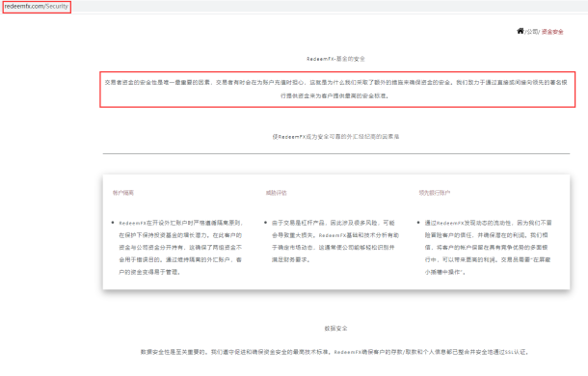Viewport: 588px width, 376px height.
Task: Click the bullet text starting 通过RedeemFX发现动态的流动性
Action: [x=489, y=247]
